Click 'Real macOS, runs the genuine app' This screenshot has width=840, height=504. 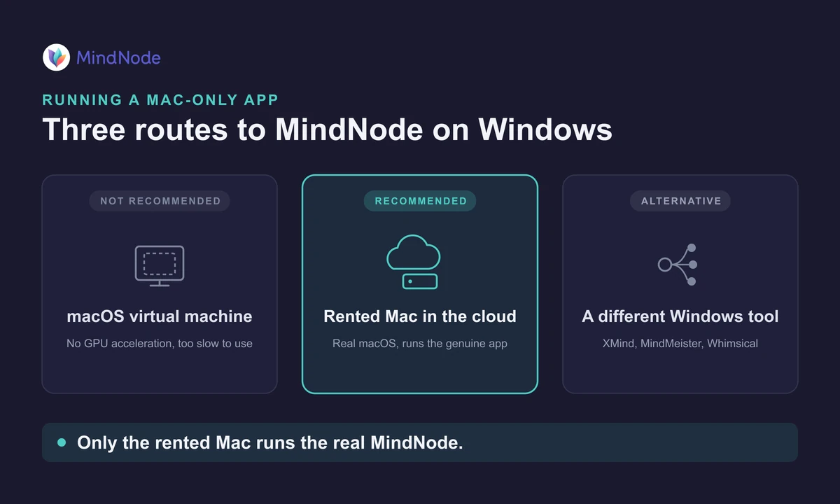pos(420,344)
